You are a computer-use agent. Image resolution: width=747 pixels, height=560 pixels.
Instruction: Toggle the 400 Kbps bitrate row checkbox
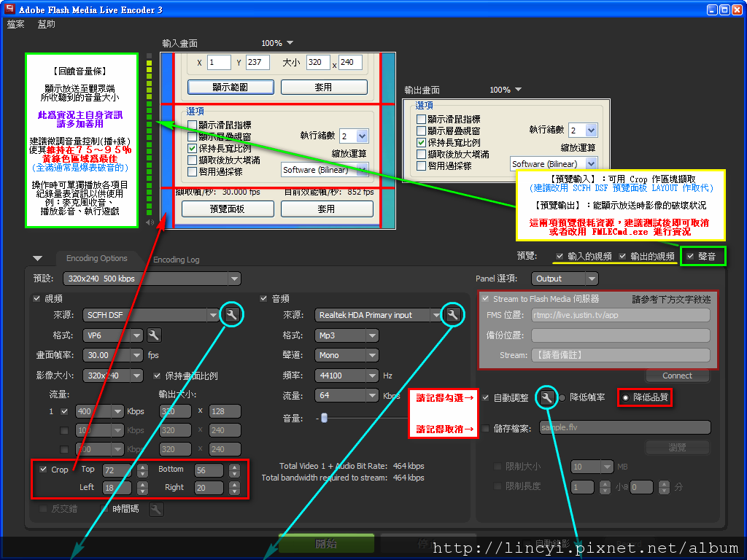coord(64,411)
